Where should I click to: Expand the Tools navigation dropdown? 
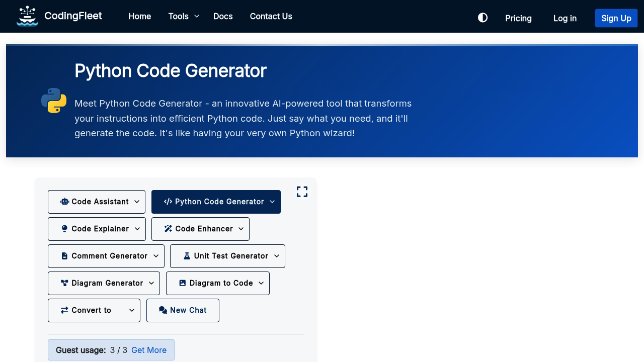coord(183,16)
